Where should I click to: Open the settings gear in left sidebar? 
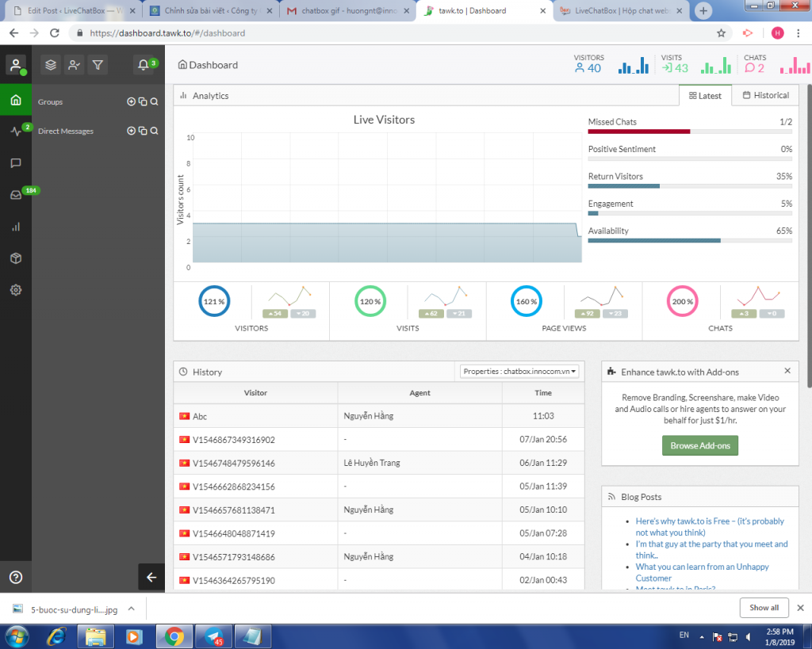click(x=16, y=290)
